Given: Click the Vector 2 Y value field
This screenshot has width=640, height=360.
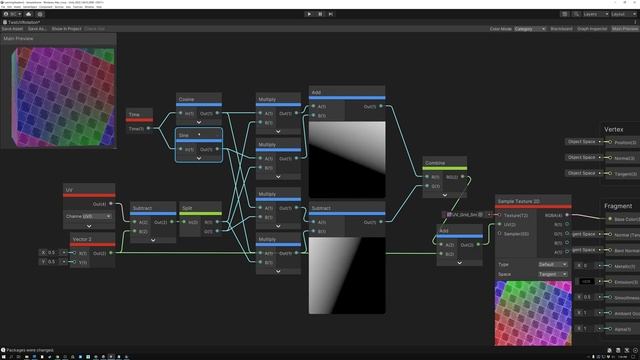Looking at the screenshot, I should (x=53, y=262).
